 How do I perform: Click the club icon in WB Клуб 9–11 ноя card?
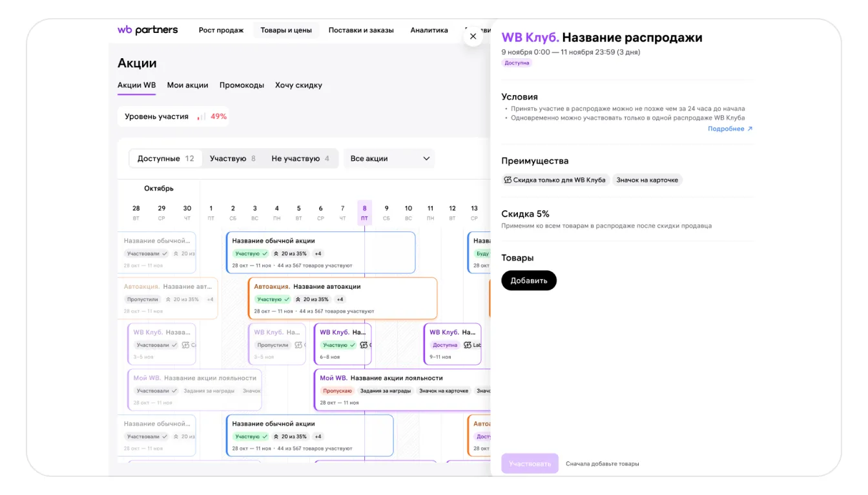[468, 345]
